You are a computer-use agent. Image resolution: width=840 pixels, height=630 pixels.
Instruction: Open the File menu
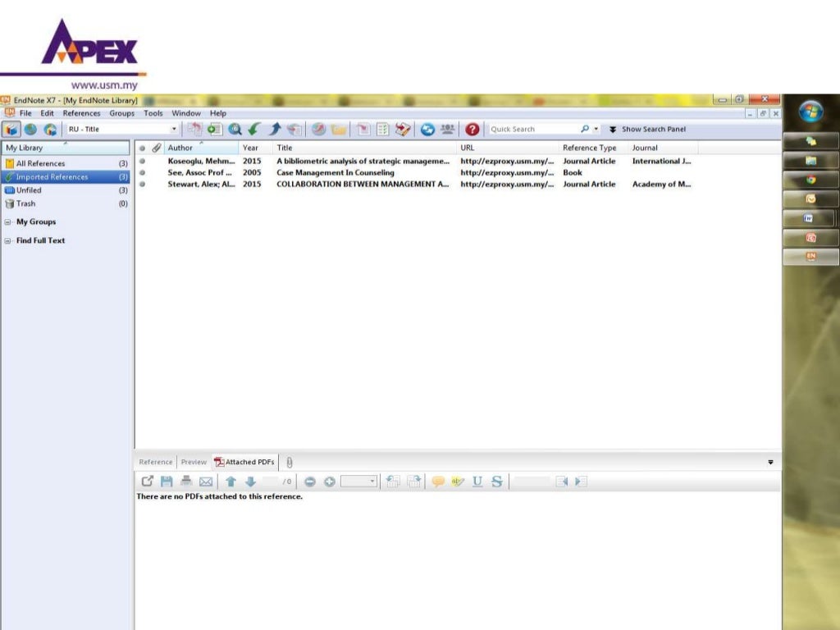[x=25, y=113]
